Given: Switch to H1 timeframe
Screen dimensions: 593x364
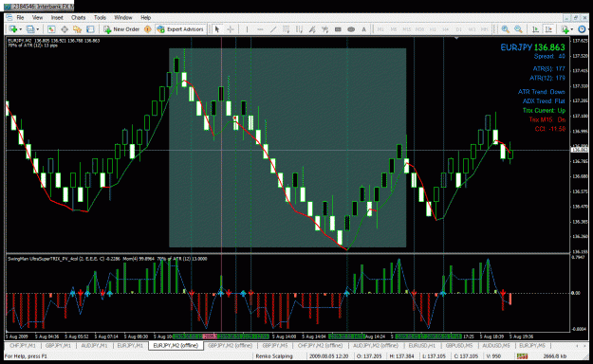Looking at the screenshot, I should pos(433,29).
